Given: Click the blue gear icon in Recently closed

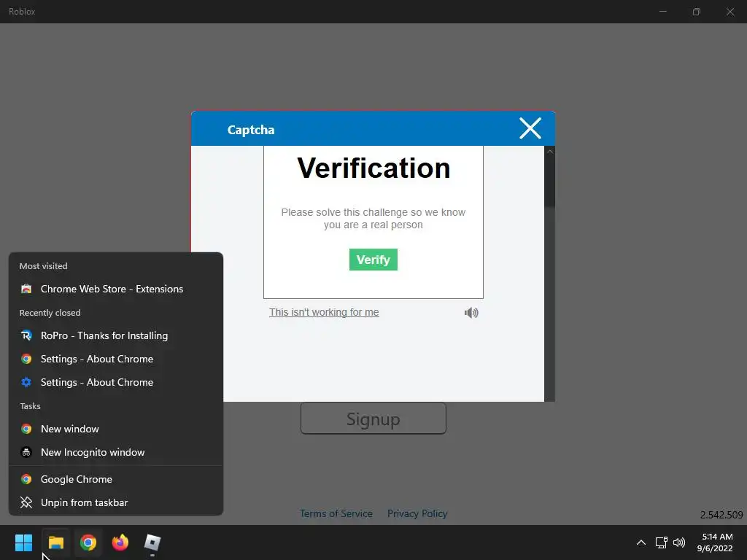Looking at the screenshot, I should (26, 382).
